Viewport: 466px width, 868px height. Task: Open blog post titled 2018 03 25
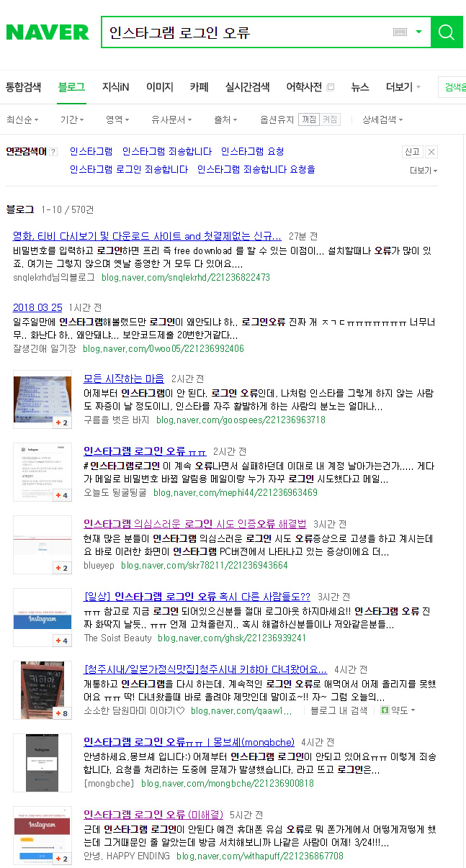click(x=37, y=307)
